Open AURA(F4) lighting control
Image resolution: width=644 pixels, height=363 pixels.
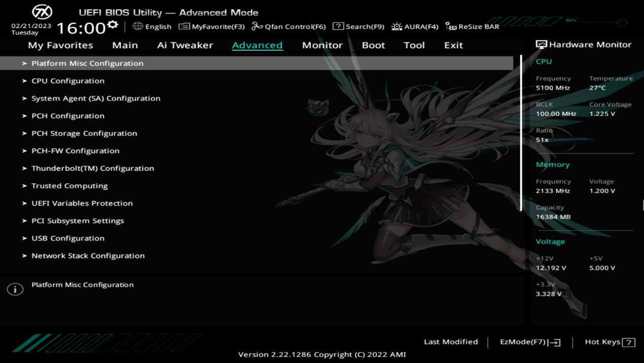[415, 26]
